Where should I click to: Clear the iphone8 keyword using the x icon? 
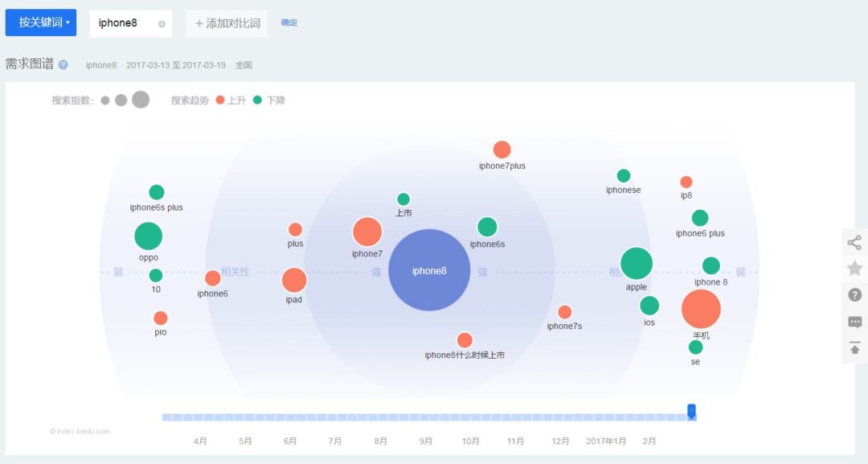[159, 23]
